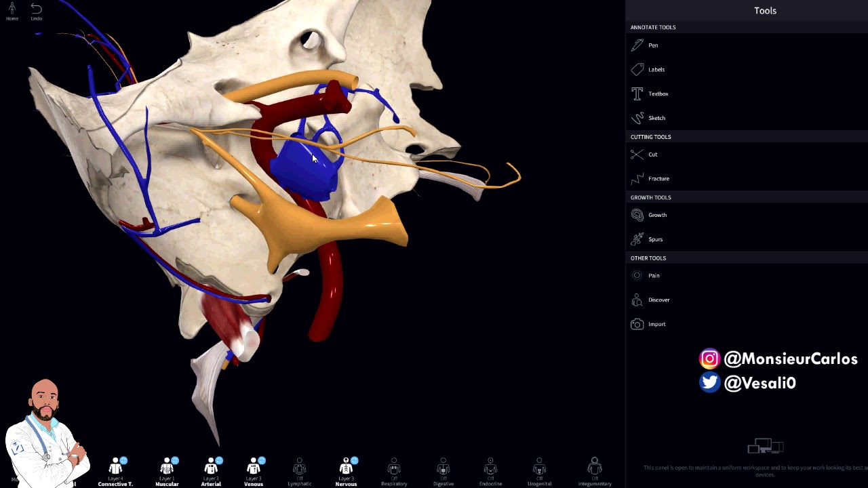Viewport: 868px width, 488px height.
Task: Toggle the Venous system layer
Action: tap(254, 472)
